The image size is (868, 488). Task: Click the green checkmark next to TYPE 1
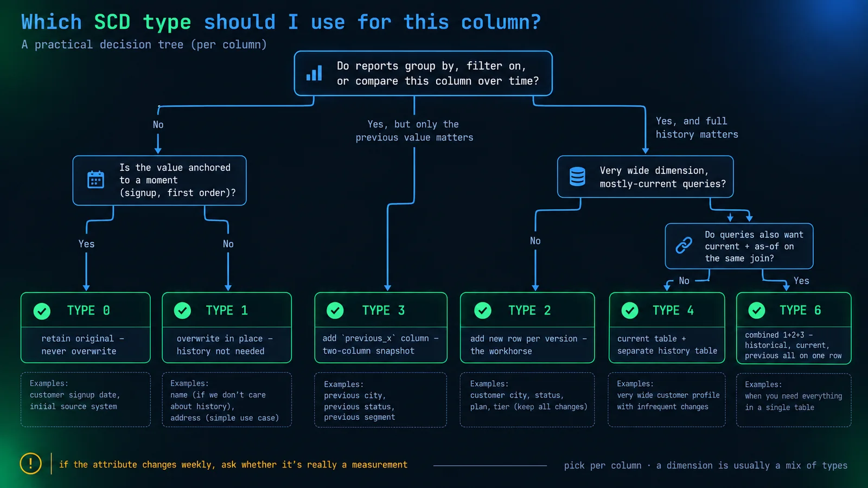[x=182, y=310]
